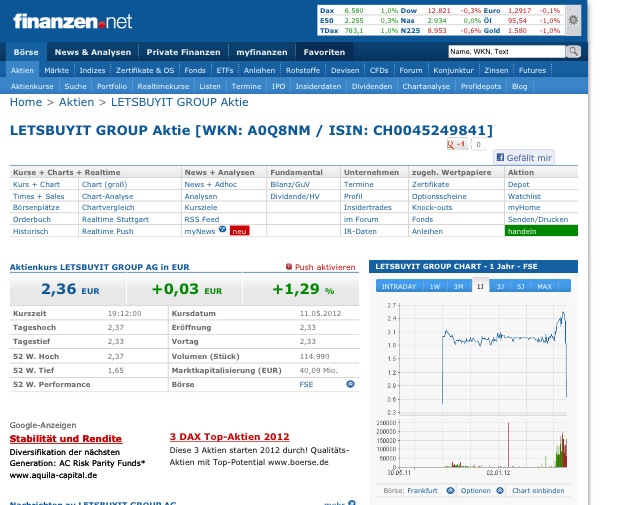
Task: Click the Google +1 button
Action: pos(458,144)
